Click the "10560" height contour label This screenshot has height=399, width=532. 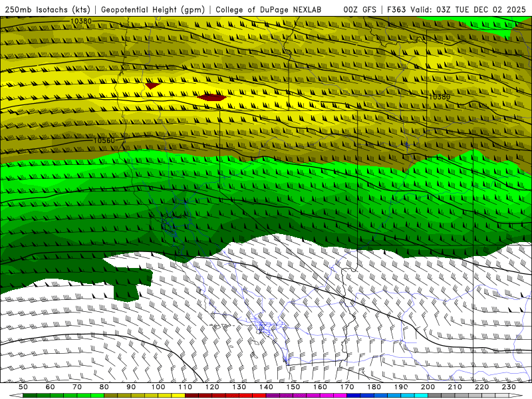(104, 140)
